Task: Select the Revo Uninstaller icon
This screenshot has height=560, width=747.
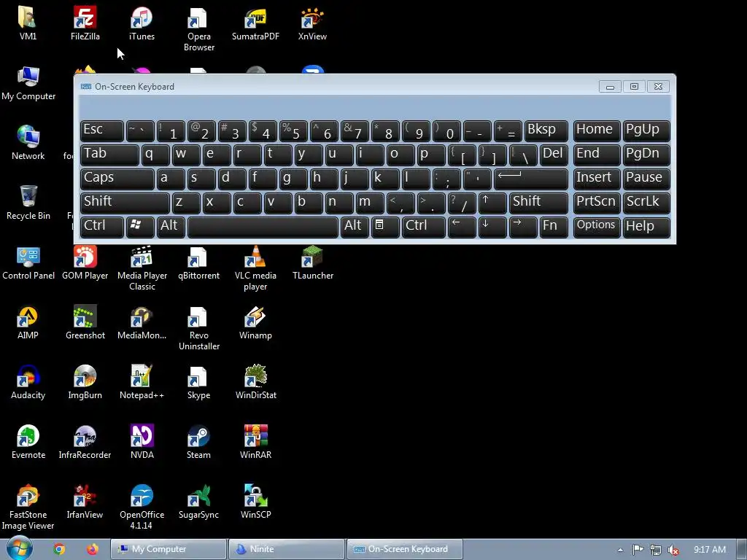Action: click(x=198, y=329)
